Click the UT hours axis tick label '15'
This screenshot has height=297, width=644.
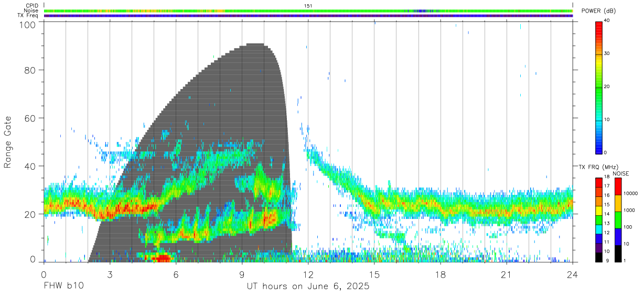[x=374, y=274]
